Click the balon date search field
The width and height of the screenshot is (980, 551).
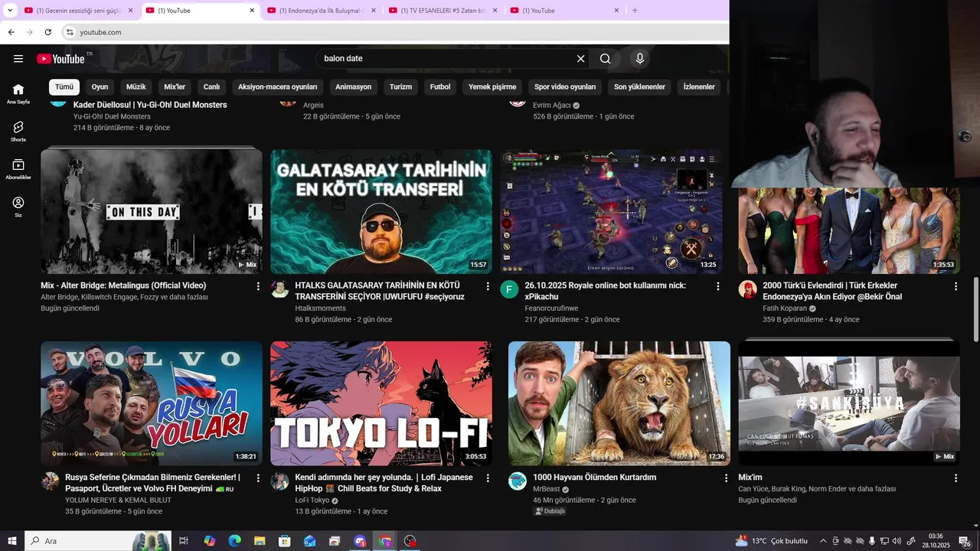click(446, 59)
